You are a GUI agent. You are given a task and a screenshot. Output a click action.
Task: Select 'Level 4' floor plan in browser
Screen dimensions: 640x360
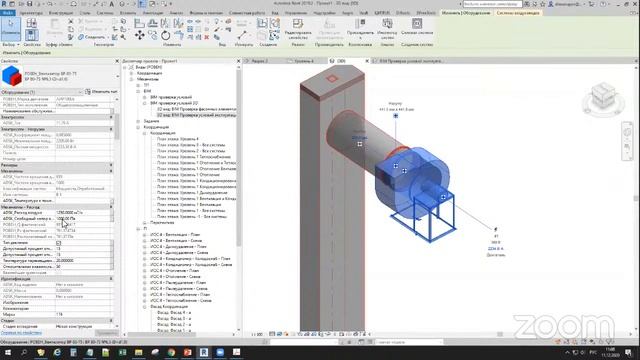click(x=177, y=139)
